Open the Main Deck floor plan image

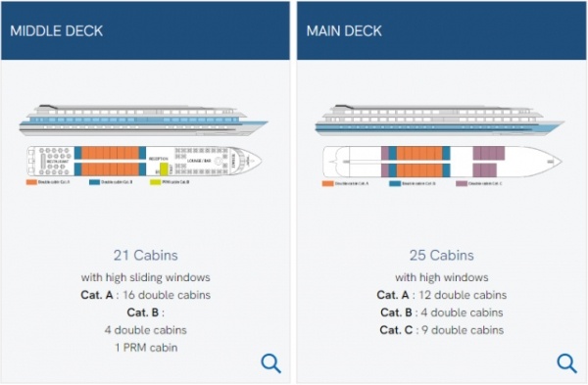pyautogui.click(x=443, y=162)
